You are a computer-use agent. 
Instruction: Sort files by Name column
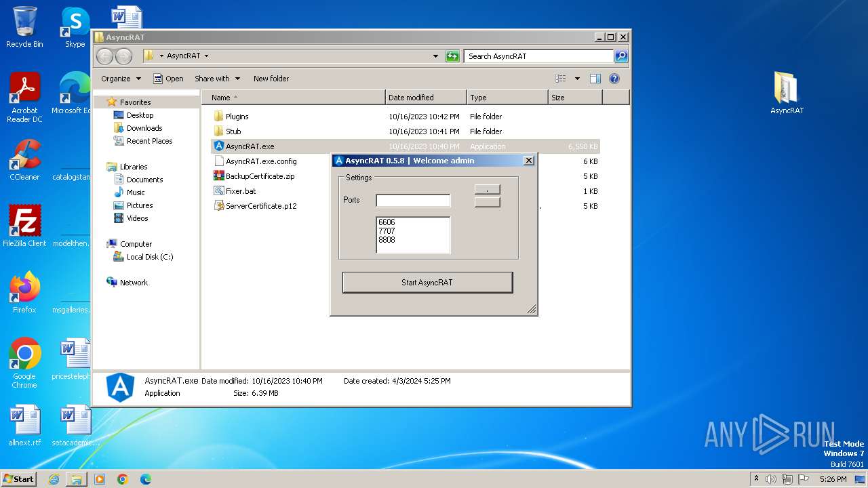pos(294,98)
